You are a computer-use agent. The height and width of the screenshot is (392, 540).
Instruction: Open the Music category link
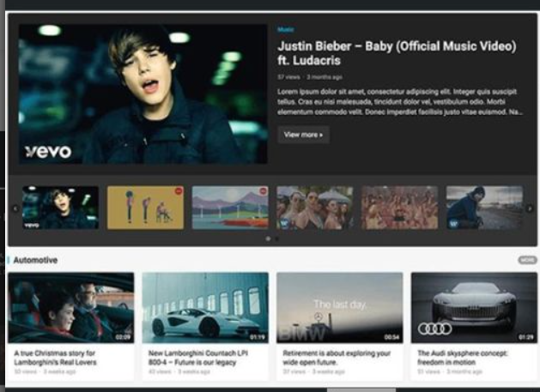click(x=286, y=30)
